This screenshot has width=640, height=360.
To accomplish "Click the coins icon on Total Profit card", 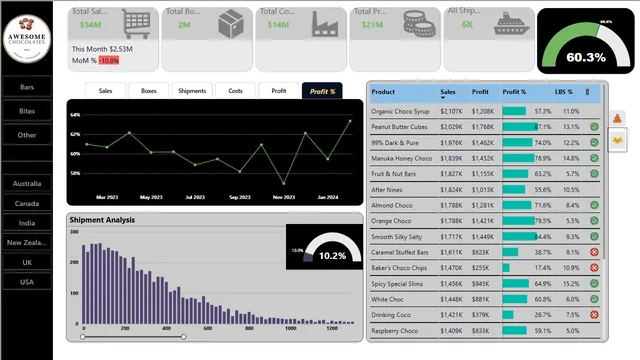I will click(419, 24).
